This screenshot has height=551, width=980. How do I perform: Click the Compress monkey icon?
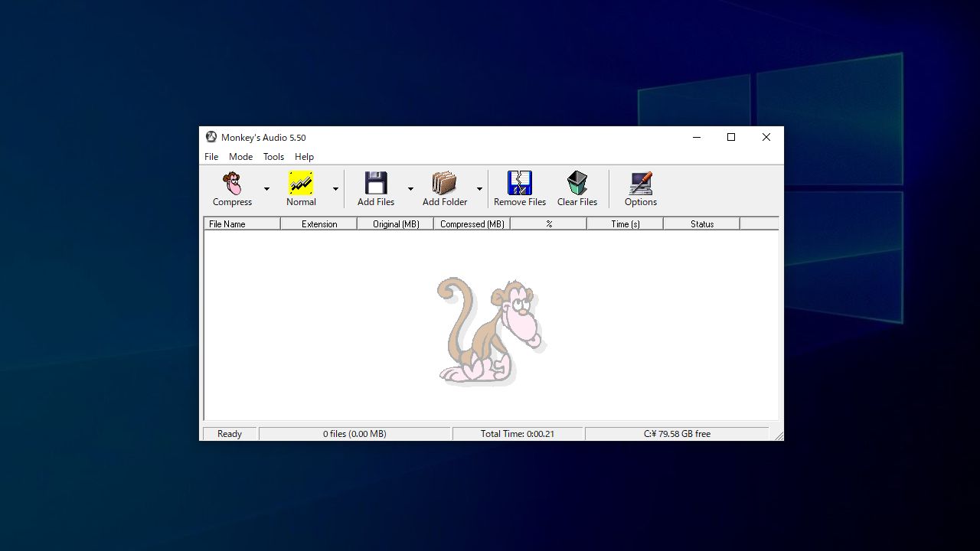click(x=232, y=184)
